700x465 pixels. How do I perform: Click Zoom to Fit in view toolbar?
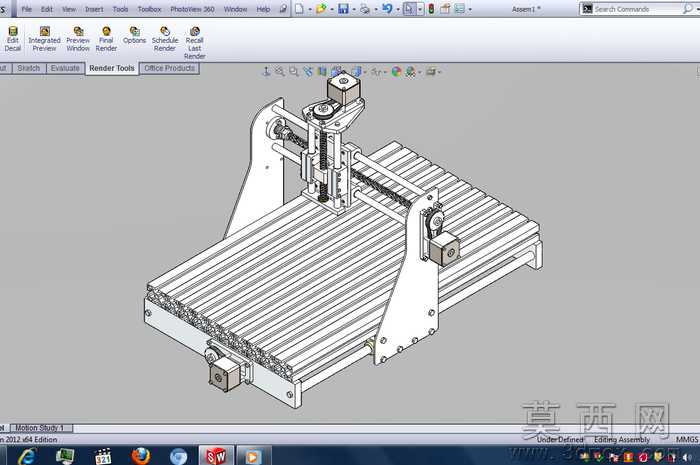[279, 71]
